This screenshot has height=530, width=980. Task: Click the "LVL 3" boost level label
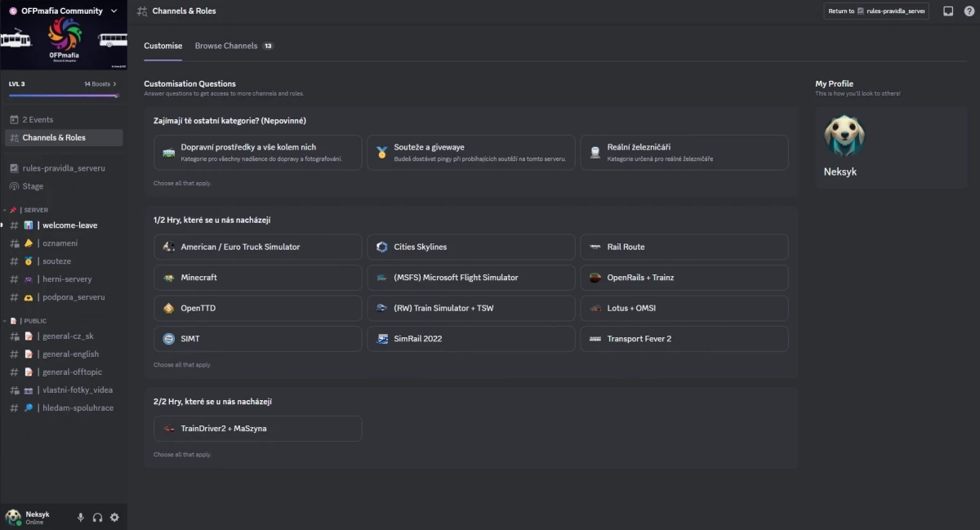pyautogui.click(x=17, y=84)
